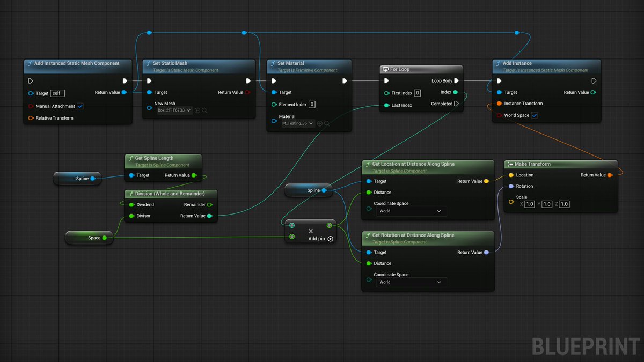The height and width of the screenshot is (362, 644).
Task: Click the output pin of the Space variable
Action: point(105,238)
